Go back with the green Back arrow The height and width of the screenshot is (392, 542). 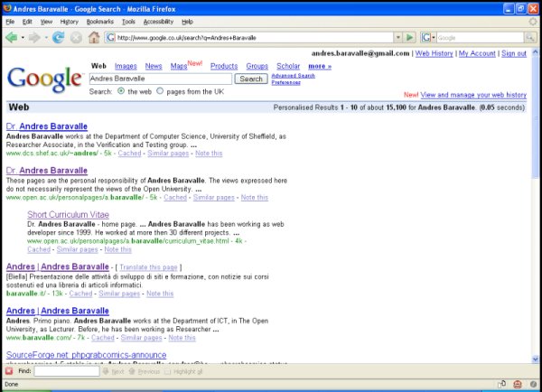11,37
